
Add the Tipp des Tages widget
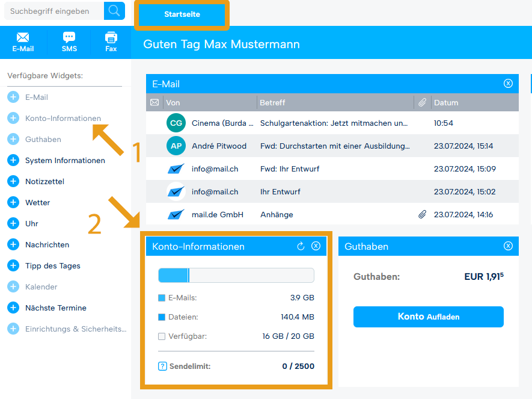pos(13,265)
